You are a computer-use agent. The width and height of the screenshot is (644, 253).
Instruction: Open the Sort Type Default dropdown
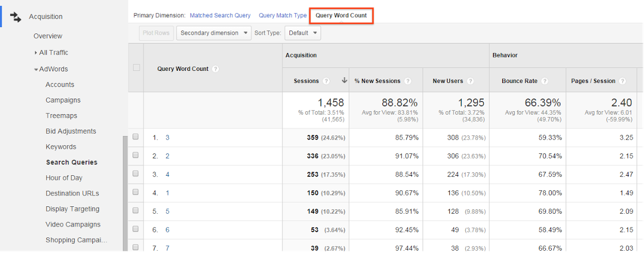[303, 33]
